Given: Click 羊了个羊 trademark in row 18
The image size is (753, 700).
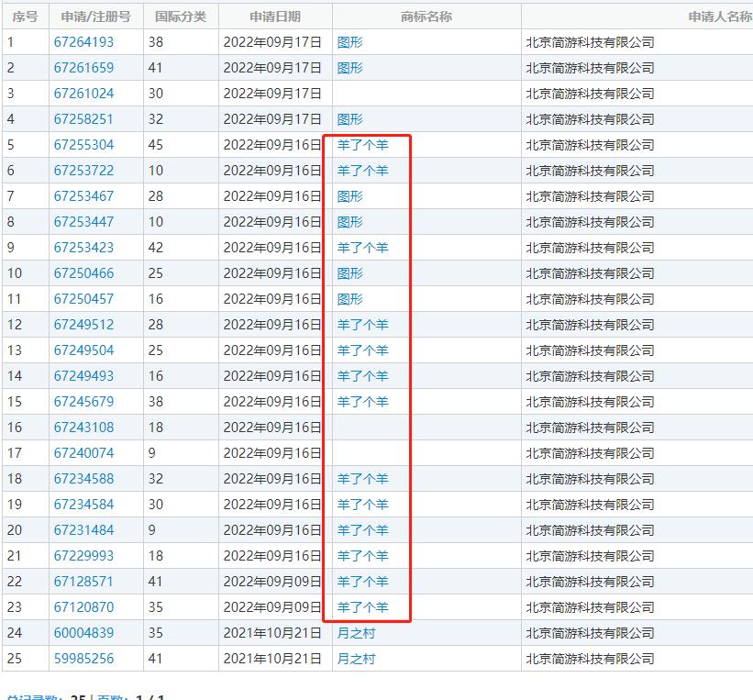Looking at the screenshot, I should [362, 479].
